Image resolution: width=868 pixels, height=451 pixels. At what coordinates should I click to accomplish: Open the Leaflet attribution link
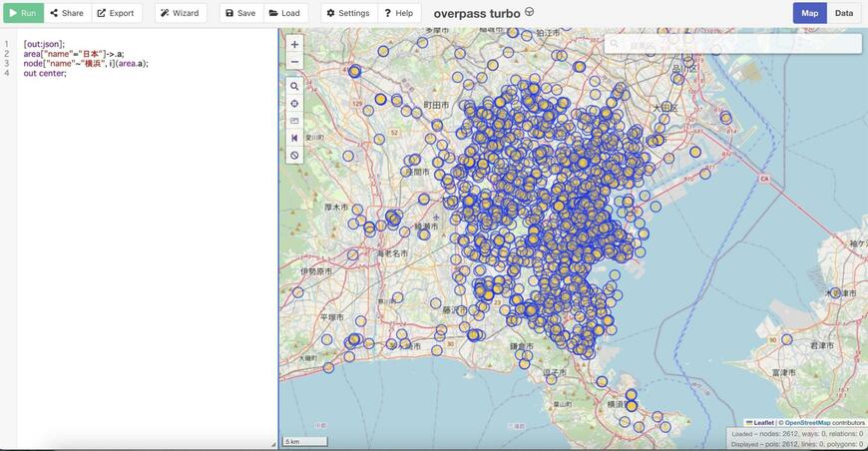pyautogui.click(x=763, y=423)
